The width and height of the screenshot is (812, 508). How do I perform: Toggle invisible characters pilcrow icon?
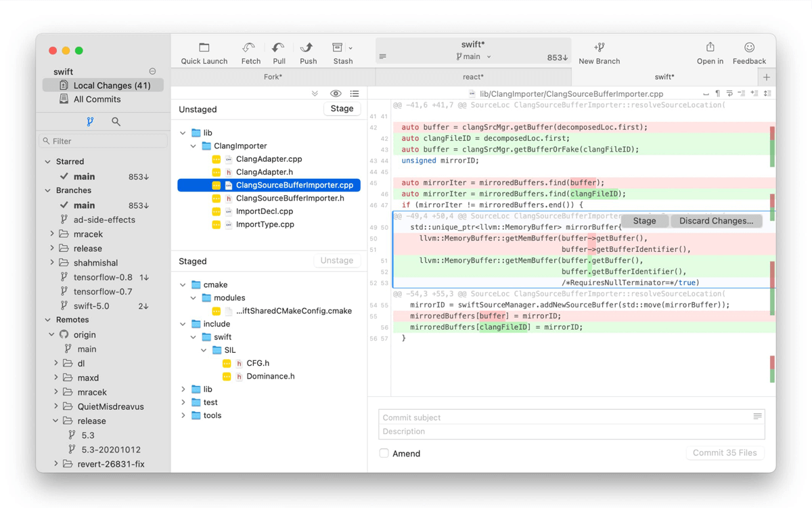717,93
